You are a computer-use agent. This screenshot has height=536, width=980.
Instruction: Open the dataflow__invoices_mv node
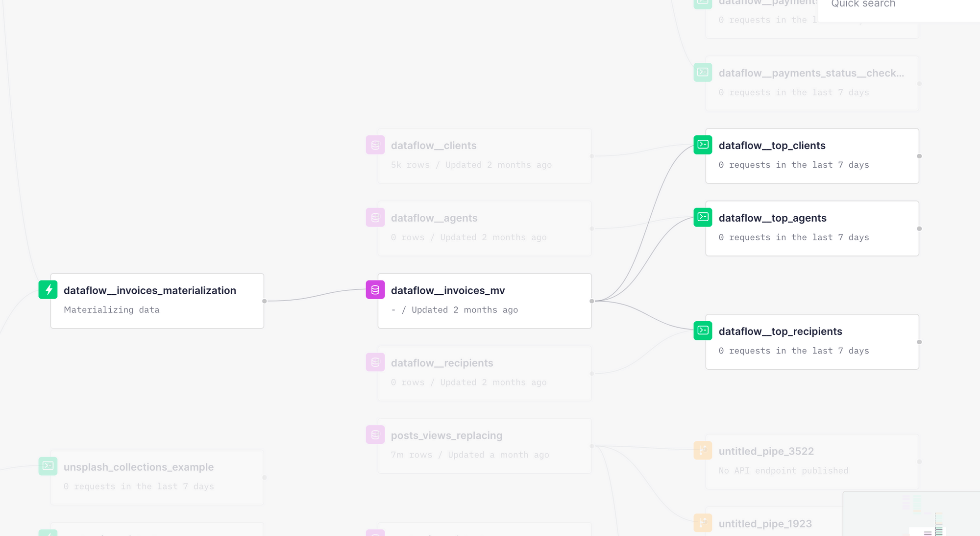(484, 301)
